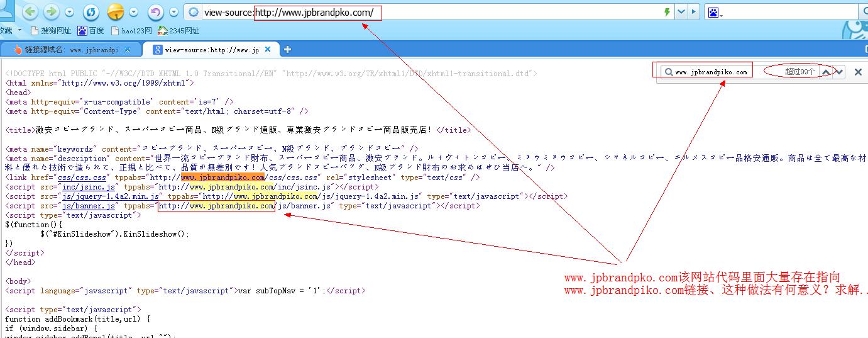Open the inc/jsinc.js source link
This screenshot has width=868, height=338.
coord(88,187)
